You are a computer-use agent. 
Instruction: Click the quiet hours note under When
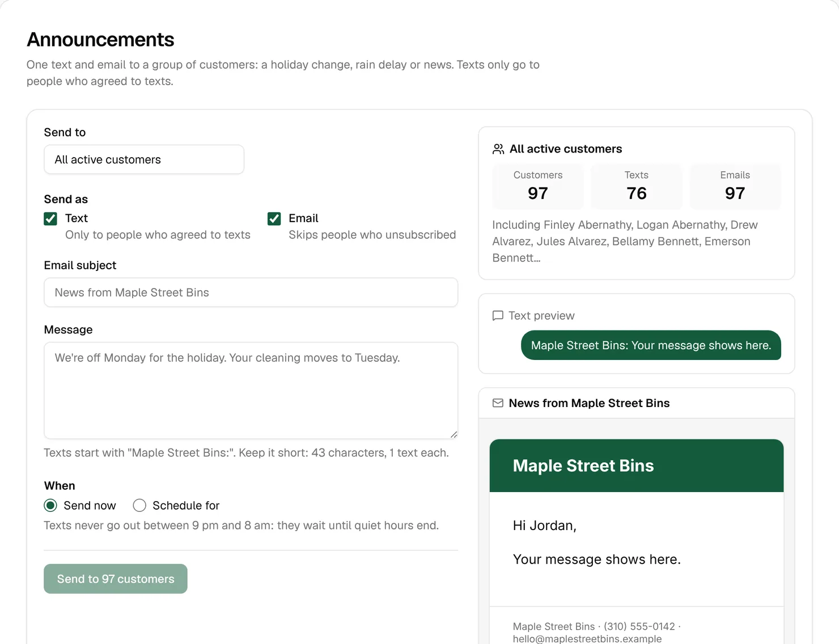pyautogui.click(x=241, y=526)
